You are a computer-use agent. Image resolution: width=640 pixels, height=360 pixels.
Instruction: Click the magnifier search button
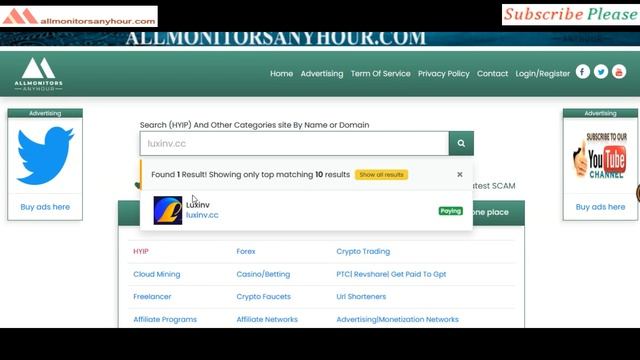(461, 143)
